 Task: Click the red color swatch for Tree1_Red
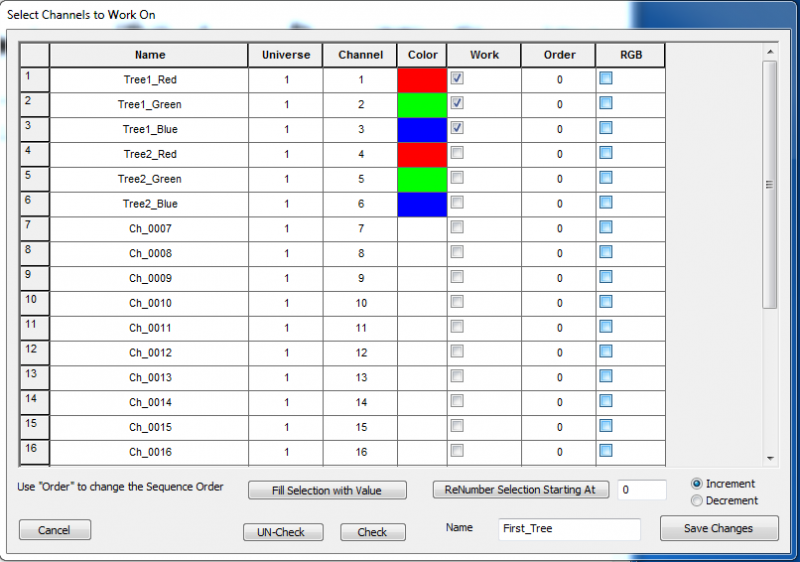click(421, 79)
